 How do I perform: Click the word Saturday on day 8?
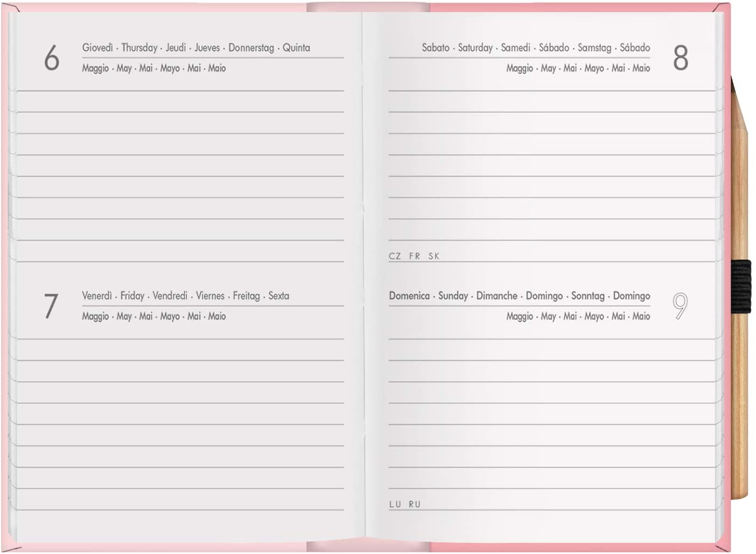pos(475,48)
